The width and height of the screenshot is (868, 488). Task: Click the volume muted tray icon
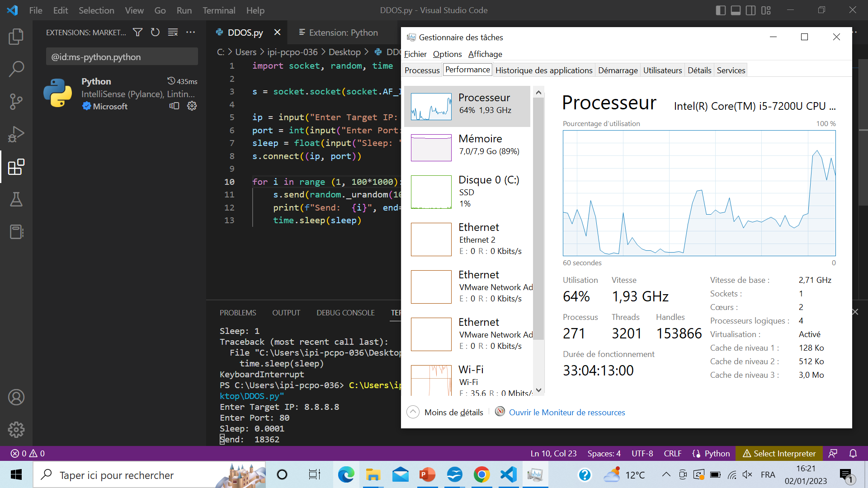click(x=747, y=474)
